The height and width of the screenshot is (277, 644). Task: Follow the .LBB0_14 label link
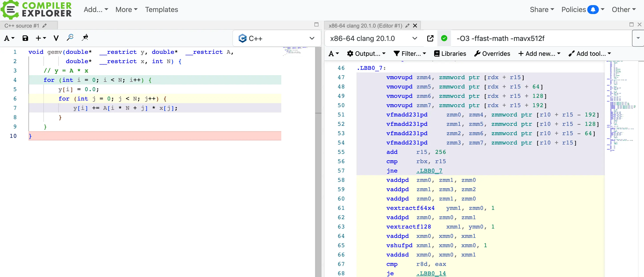431,273
